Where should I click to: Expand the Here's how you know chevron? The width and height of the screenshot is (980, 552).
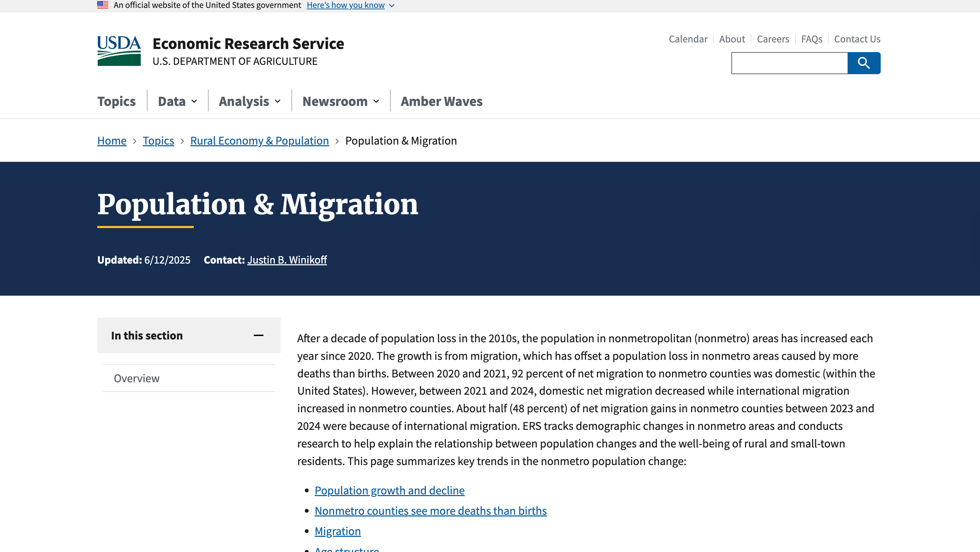point(392,5)
